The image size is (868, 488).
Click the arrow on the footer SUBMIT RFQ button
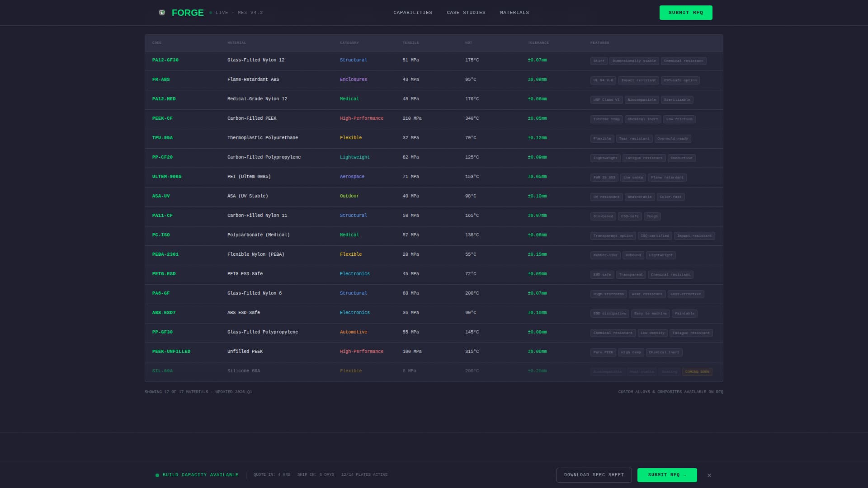point(685,475)
